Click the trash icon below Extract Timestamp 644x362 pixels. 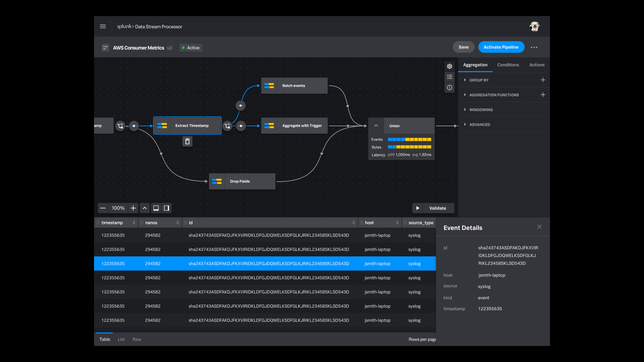(187, 141)
